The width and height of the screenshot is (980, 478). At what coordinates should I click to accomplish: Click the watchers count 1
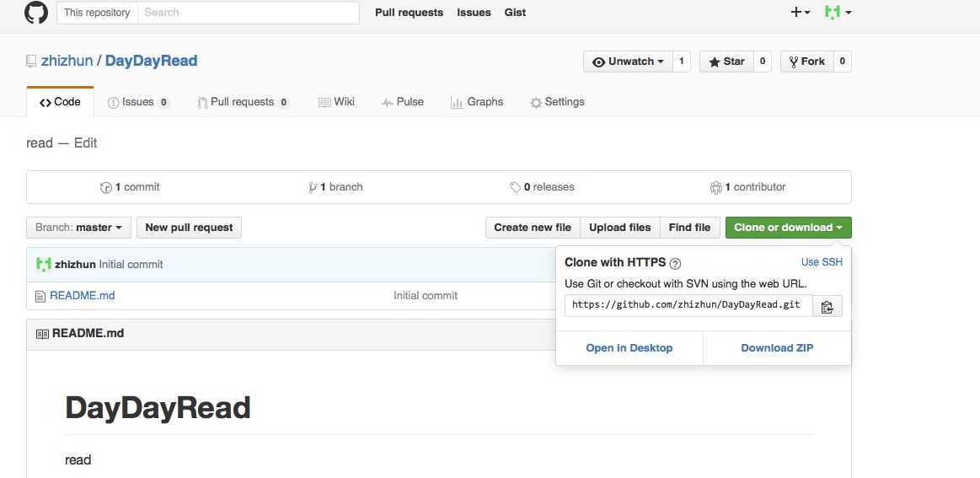[681, 62]
